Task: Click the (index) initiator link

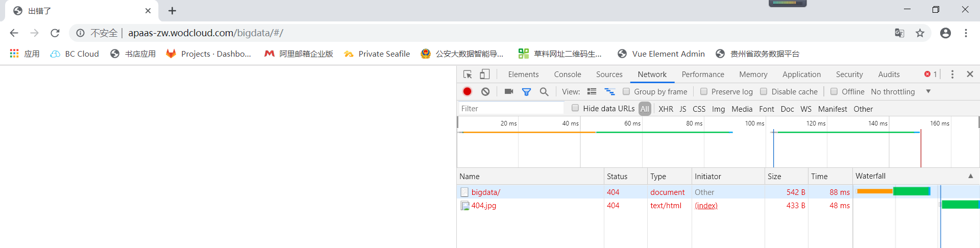Action: [706, 206]
